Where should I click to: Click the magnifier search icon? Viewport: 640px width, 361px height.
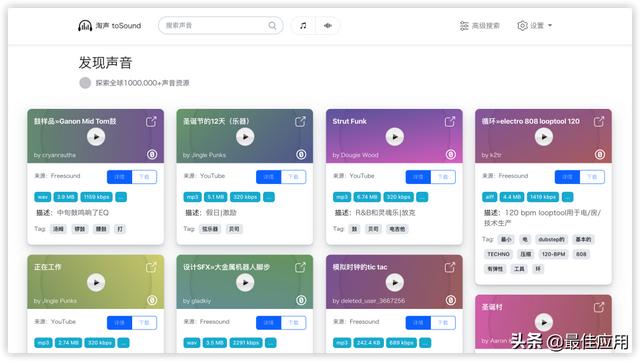tap(272, 26)
